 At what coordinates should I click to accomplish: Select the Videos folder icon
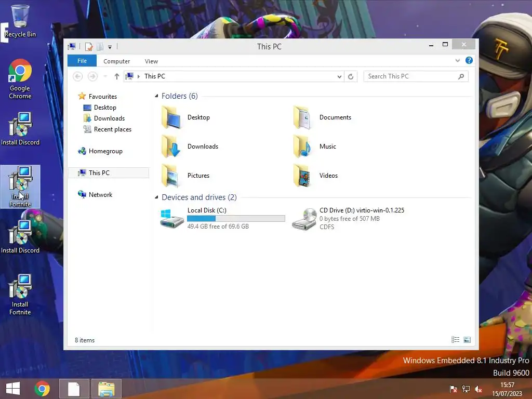tap(302, 176)
